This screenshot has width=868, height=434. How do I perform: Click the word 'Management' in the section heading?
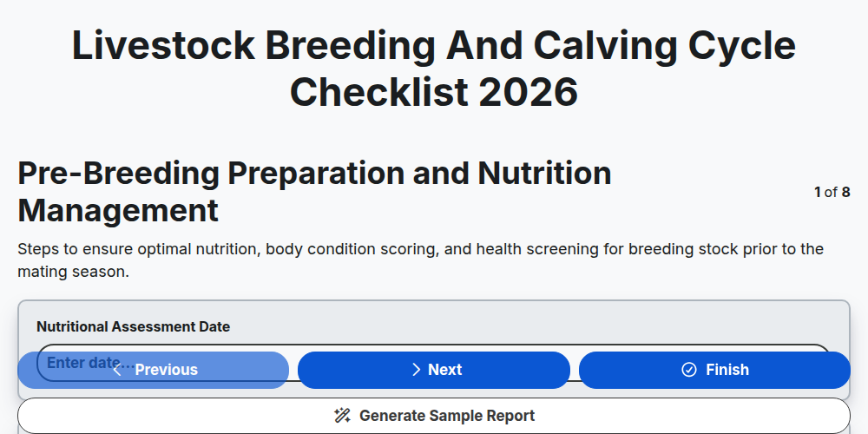tap(118, 211)
